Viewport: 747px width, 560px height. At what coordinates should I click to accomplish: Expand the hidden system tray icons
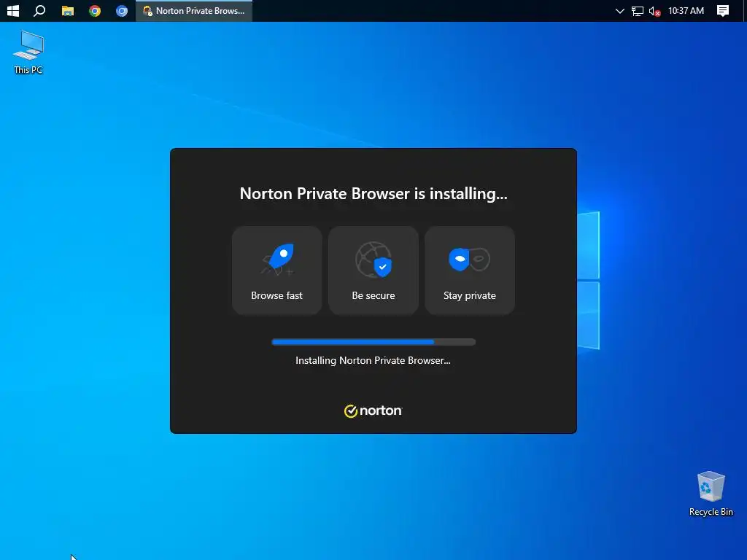pos(619,10)
